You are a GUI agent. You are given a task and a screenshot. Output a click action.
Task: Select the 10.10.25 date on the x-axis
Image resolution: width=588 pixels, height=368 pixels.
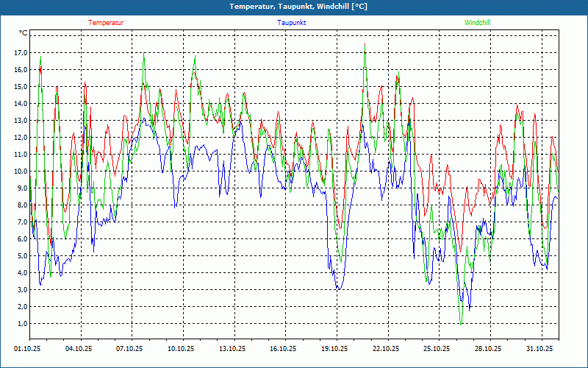tap(181, 349)
